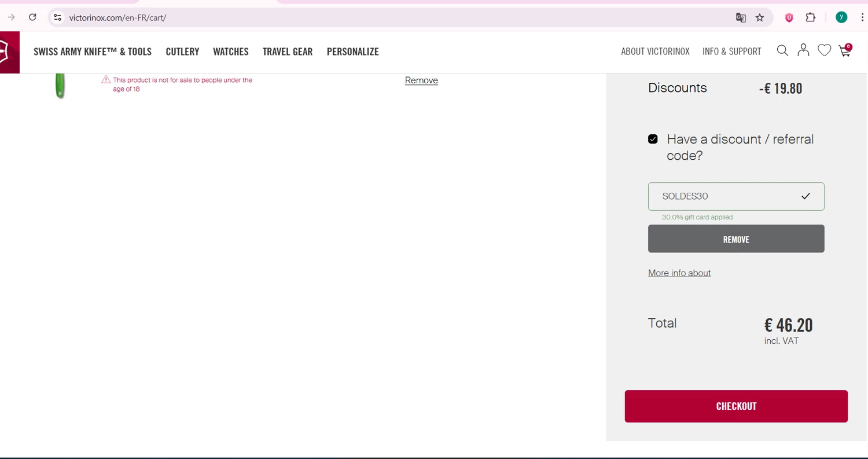Open the Swiss Army Knife & Tools menu
This screenshot has height=459, width=868.
93,52
